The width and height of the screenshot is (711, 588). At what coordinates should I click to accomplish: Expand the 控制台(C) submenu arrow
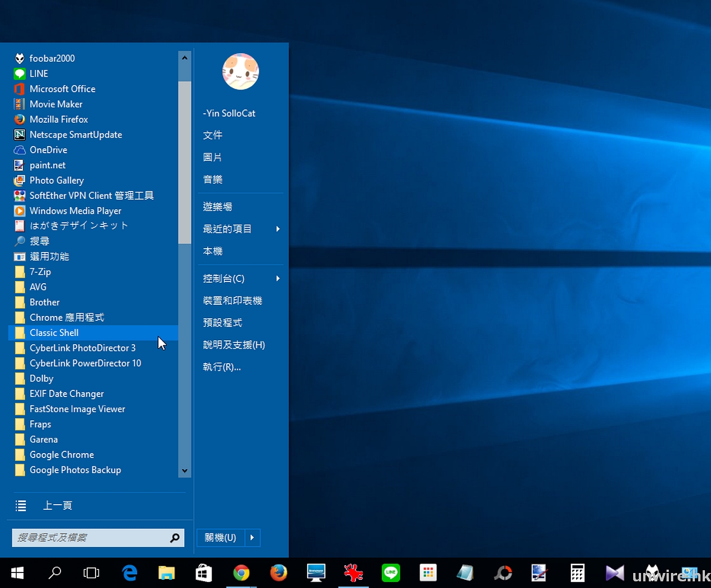coord(278,278)
